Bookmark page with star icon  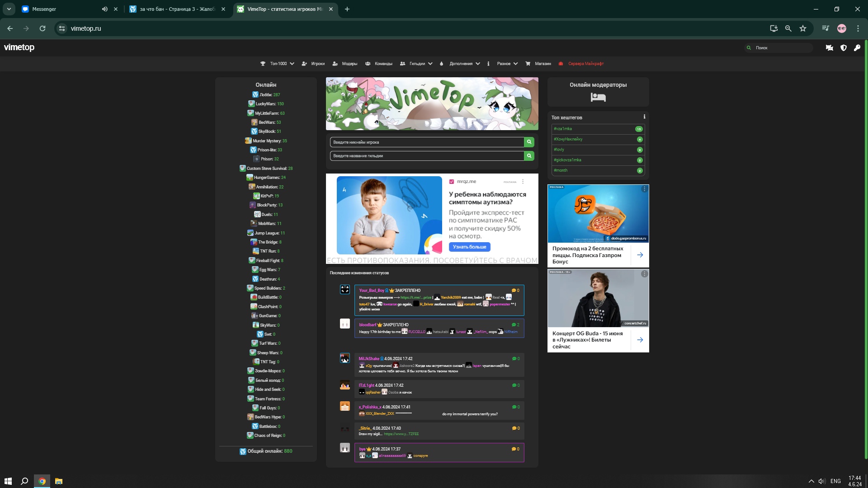click(803, 28)
